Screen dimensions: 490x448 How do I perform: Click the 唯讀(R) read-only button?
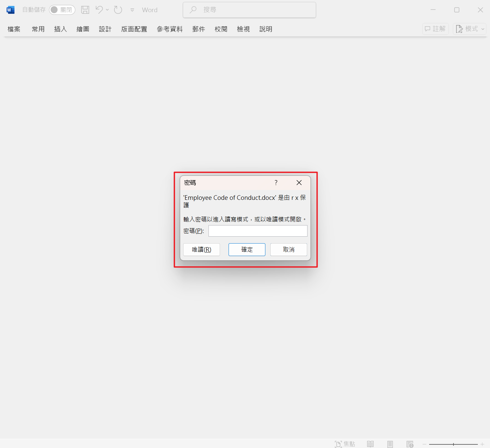click(202, 250)
